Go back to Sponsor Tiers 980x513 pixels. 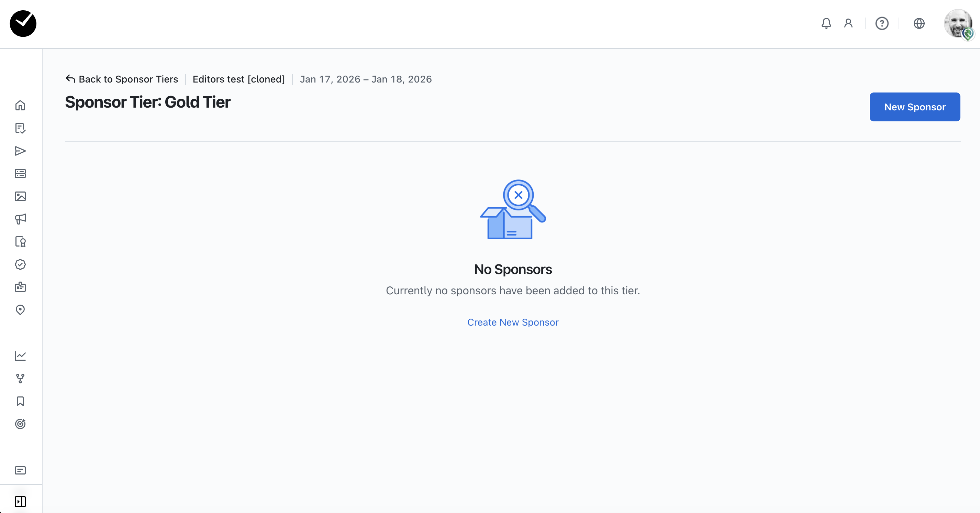[122, 79]
